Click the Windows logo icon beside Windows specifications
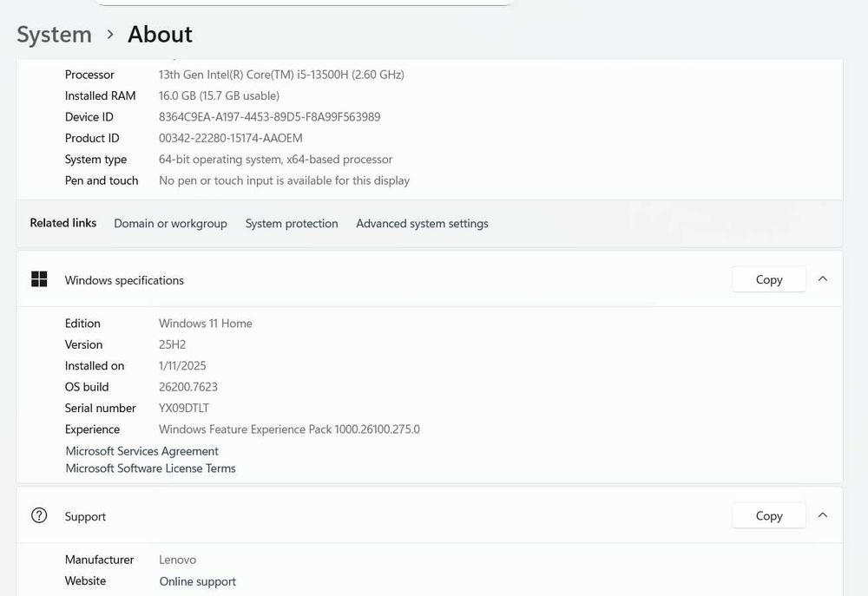Image resolution: width=868 pixels, height=596 pixels. click(39, 279)
